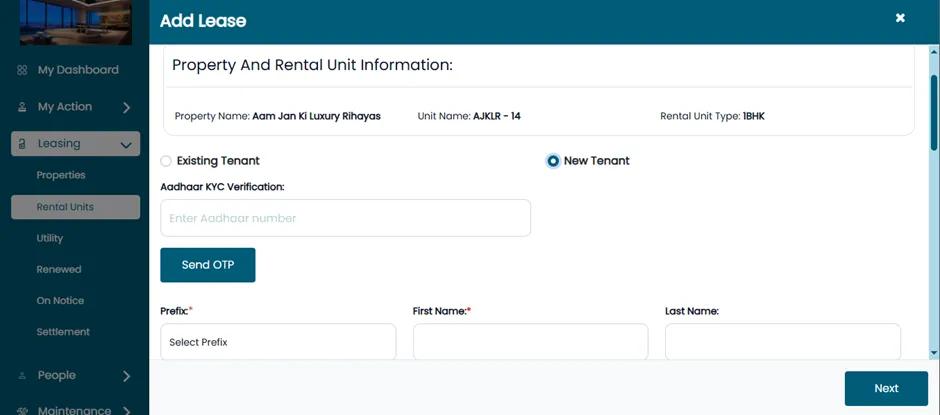Click the building thumbnail image in sidebar
This screenshot has height=415, width=940.
click(x=76, y=22)
